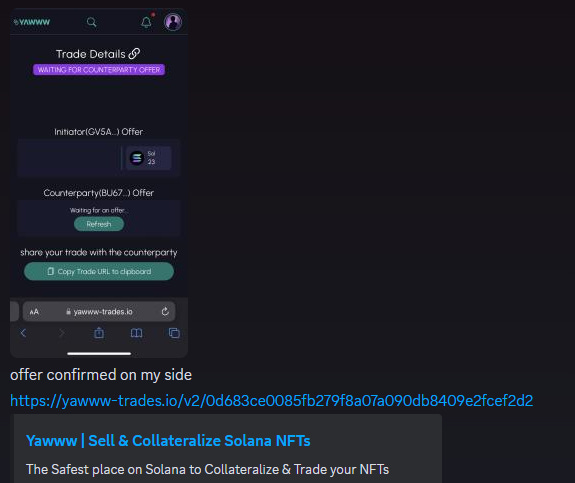Open the user profile avatar
Image resolution: width=575 pixels, height=483 pixels.
click(173, 22)
